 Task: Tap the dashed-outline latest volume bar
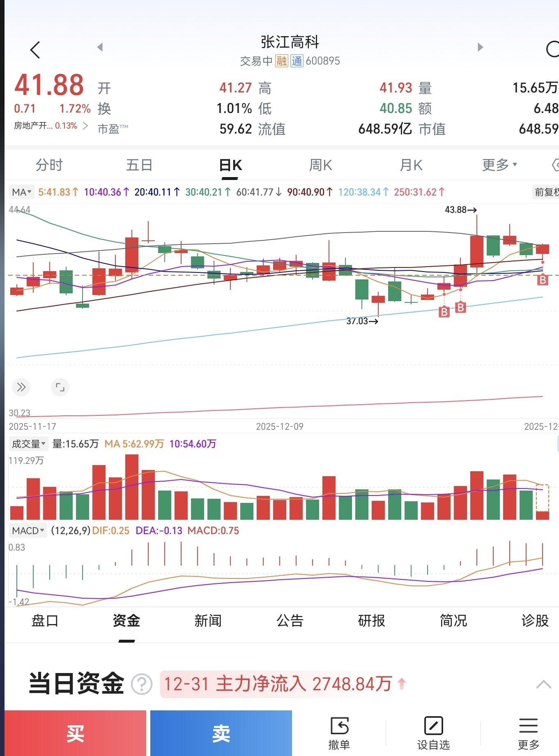(x=543, y=502)
